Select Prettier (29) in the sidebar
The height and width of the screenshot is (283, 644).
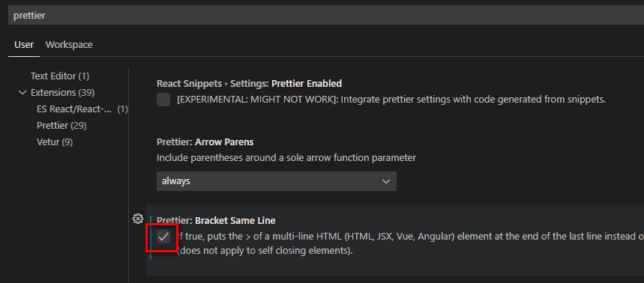point(61,126)
